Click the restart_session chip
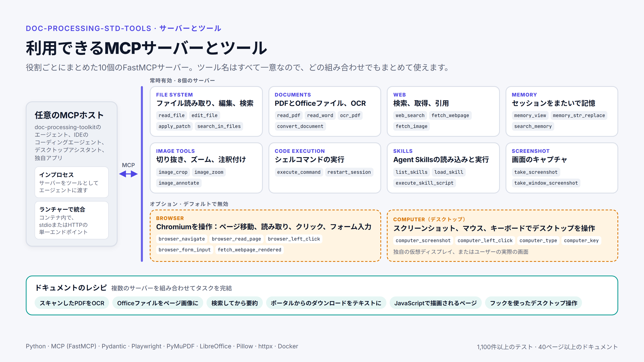The image size is (644, 362). click(x=349, y=172)
